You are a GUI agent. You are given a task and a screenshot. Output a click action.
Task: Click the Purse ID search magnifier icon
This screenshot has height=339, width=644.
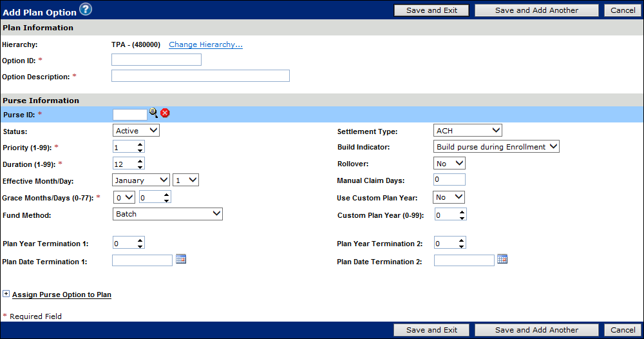point(153,113)
